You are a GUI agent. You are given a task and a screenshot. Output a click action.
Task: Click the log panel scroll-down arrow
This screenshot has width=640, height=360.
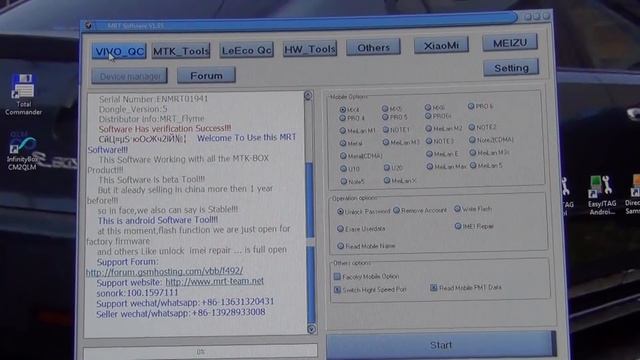tap(311, 329)
